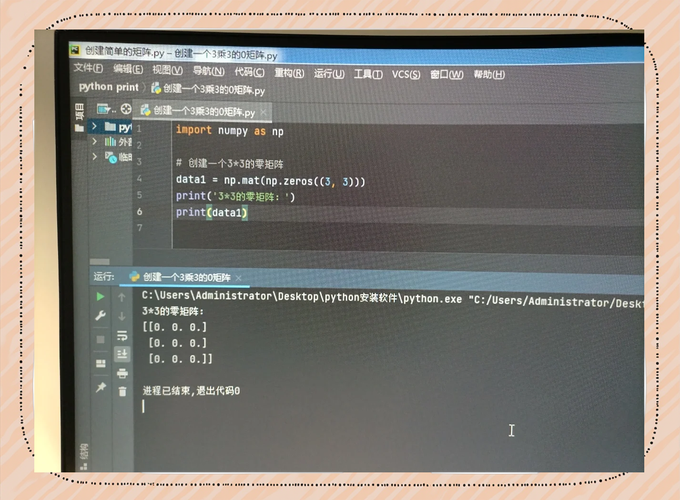The width and height of the screenshot is (680, 500).
Task: Open the 结构 structure side tab
Action: pyautogui.click(x=84, y=456)
